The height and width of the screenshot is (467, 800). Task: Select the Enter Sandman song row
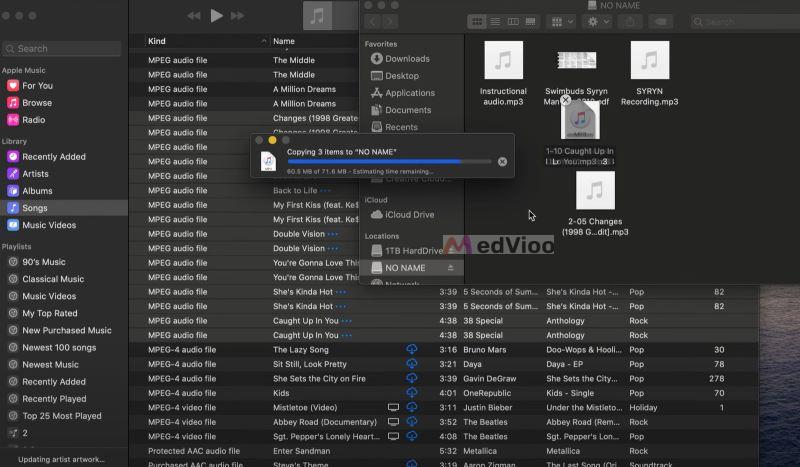pos(444,451)
